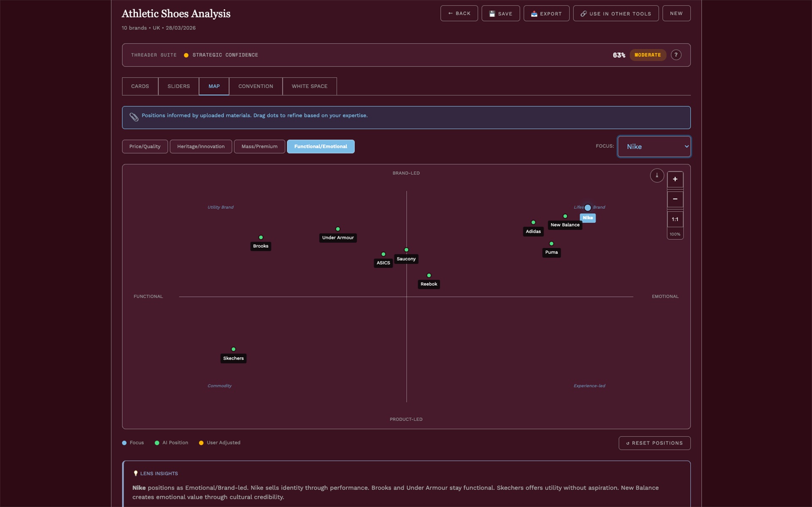The image size is (812, 507).
Task: Click the ASICS dot
Action: pyautogui.click(x=384, y=254)
